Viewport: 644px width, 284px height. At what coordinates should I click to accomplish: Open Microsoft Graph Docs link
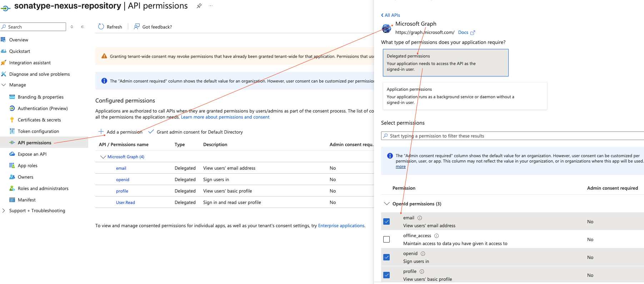pyautogui.click(x=463, y=32)
